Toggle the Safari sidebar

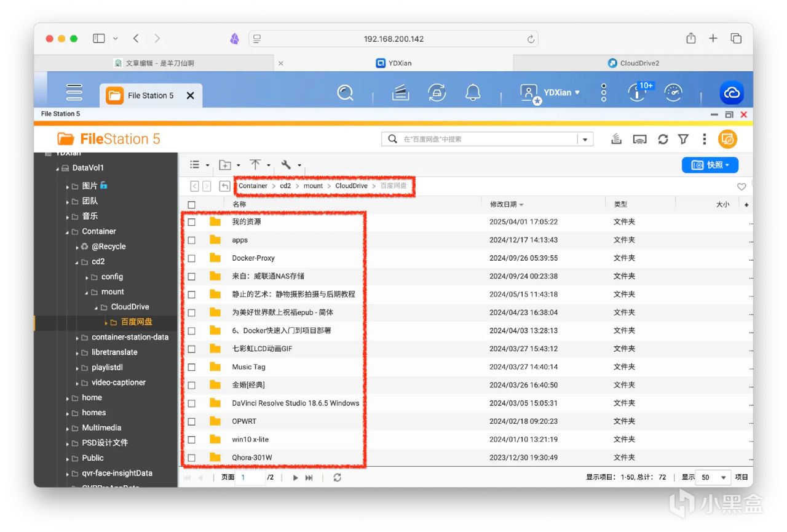coord(99,38)
